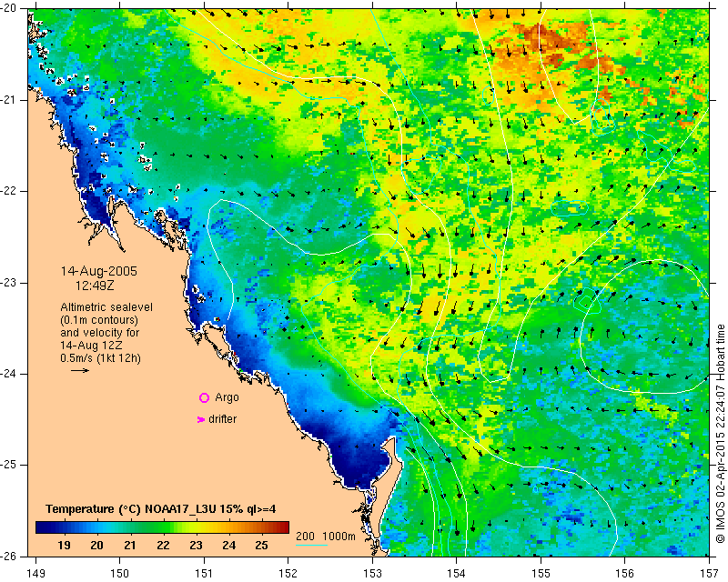Click the velocity scale reference arrow
Screen dimensions: 728x582
80,370
